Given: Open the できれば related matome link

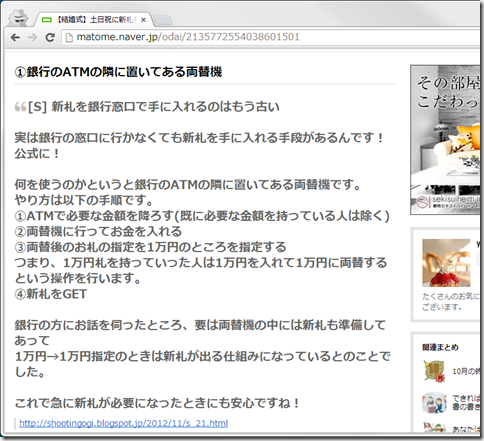Looking at the screenshot, I should pyautogui.click(x=466, y=402).
